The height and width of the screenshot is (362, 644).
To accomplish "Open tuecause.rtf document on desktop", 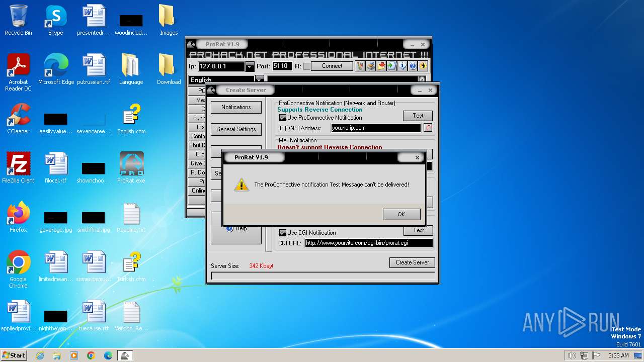I will click(94, 315).
